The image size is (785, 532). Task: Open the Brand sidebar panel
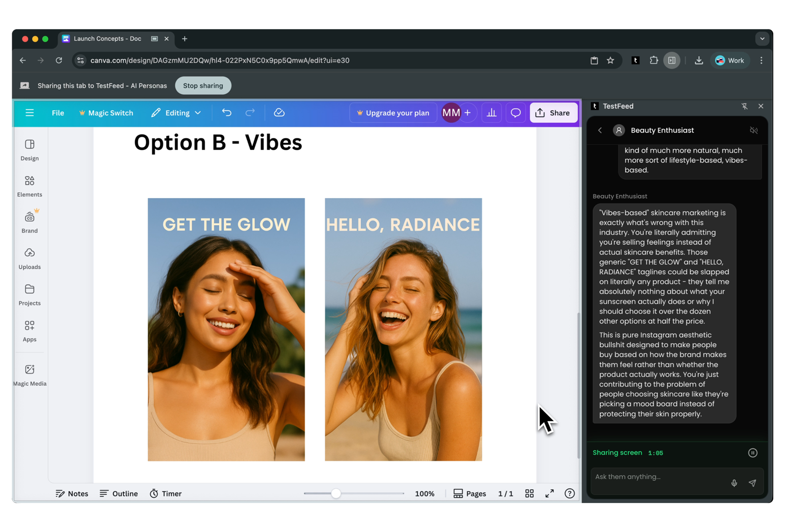(x=30, y=222)
